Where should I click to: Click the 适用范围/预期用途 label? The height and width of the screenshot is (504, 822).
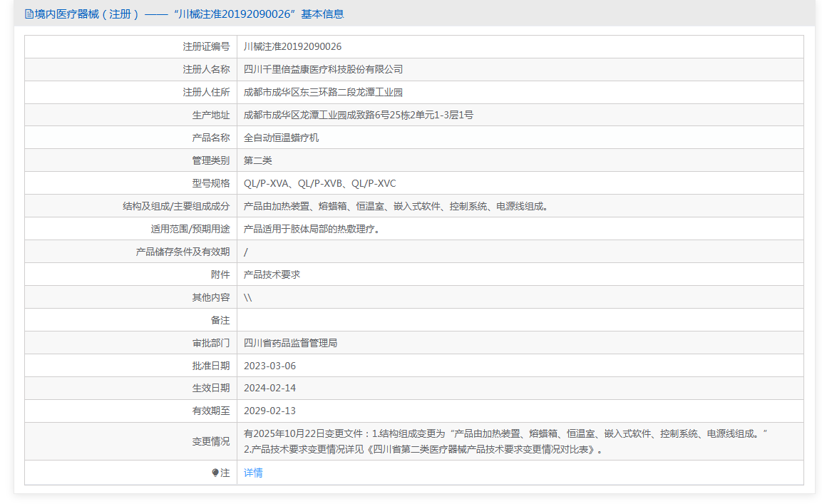[x=190, y=229]
